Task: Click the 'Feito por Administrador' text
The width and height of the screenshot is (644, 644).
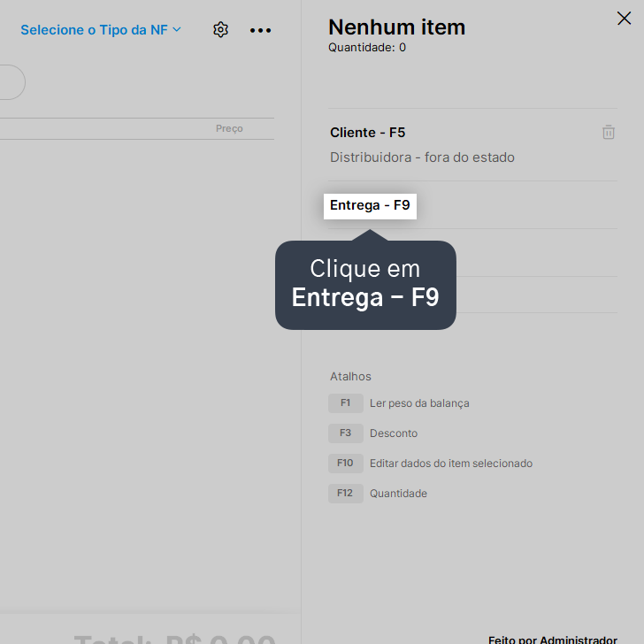Action: 552,639
